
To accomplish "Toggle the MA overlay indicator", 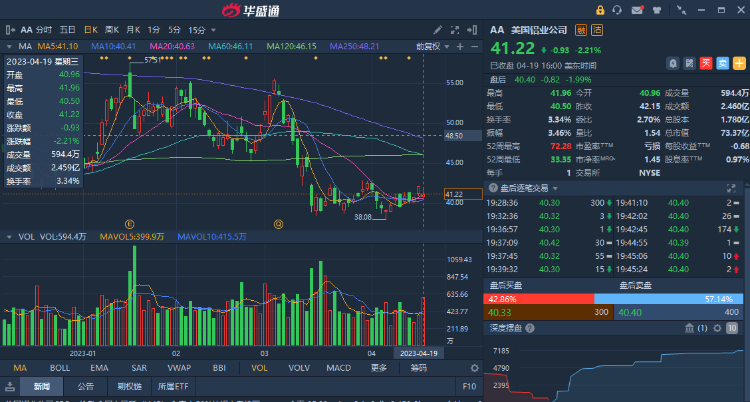I will (20, 368).
